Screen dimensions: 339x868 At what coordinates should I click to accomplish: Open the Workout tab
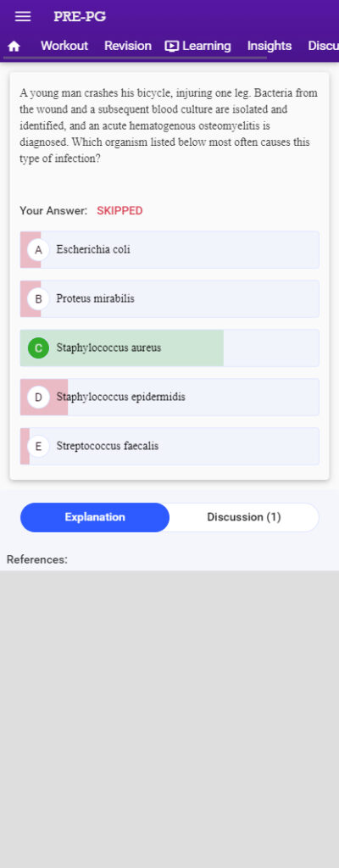[x=64, y=46]
